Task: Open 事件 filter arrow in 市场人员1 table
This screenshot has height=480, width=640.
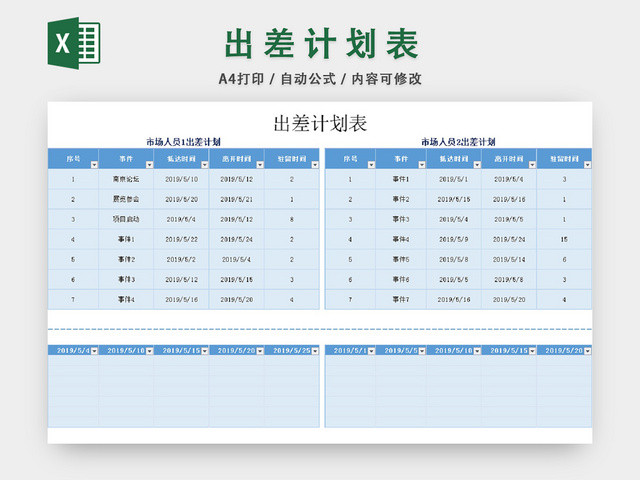Action: (x=149, y=165)
